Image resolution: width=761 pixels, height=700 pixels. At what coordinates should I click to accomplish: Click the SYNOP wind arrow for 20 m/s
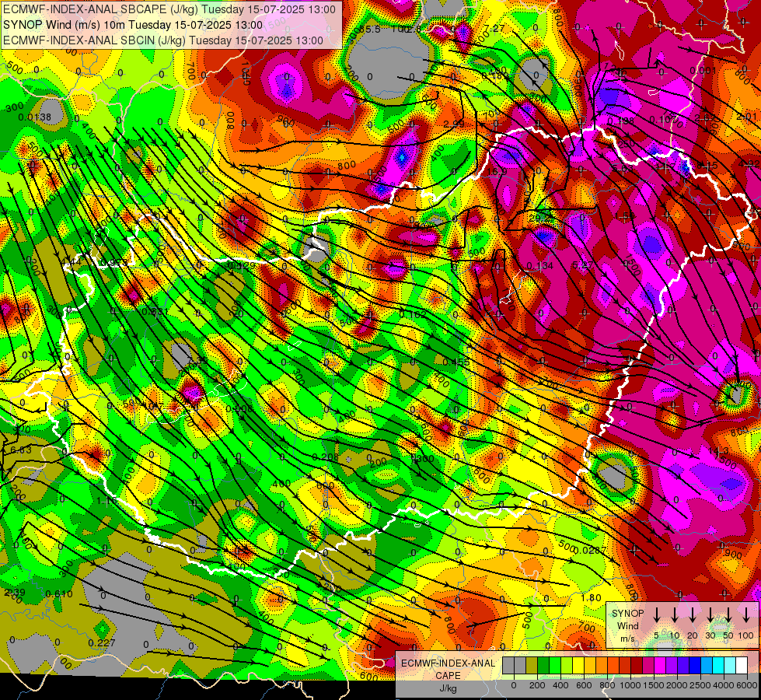(692, 614)
